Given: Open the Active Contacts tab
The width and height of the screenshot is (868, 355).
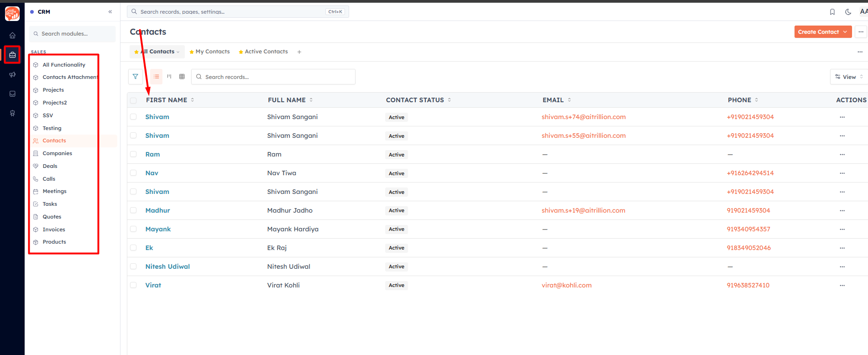Looking at the screenshot, I should [263, 52].
